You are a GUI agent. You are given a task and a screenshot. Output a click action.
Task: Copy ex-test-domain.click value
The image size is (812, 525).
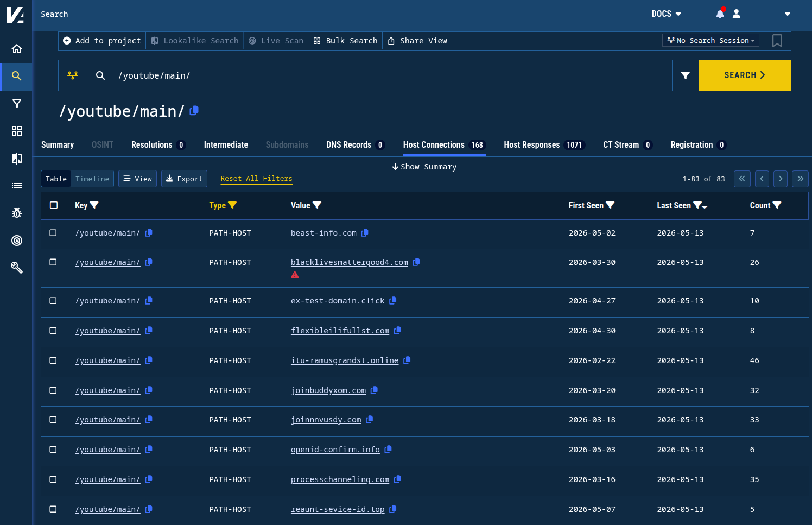(393, 301)
